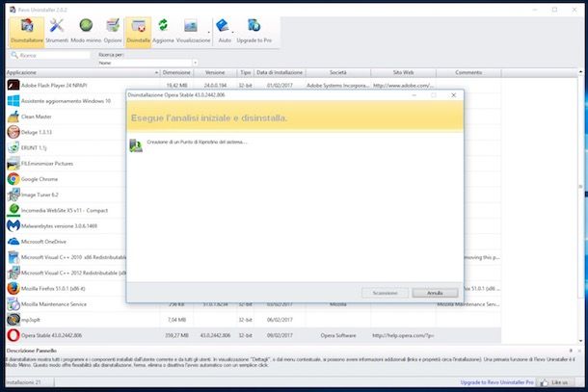
Task: Open the Strumenti tools icon
Action: click(x=57, y=26)
